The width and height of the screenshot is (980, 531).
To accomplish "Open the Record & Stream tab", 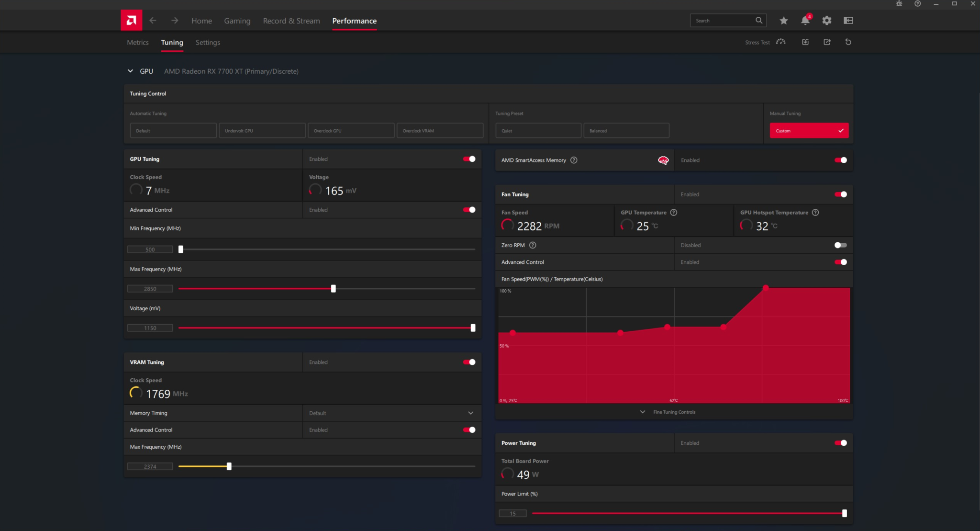I will 291,21.
